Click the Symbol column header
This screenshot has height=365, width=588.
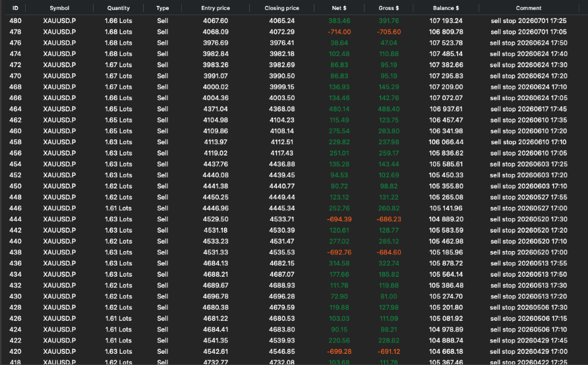point(59,8)
